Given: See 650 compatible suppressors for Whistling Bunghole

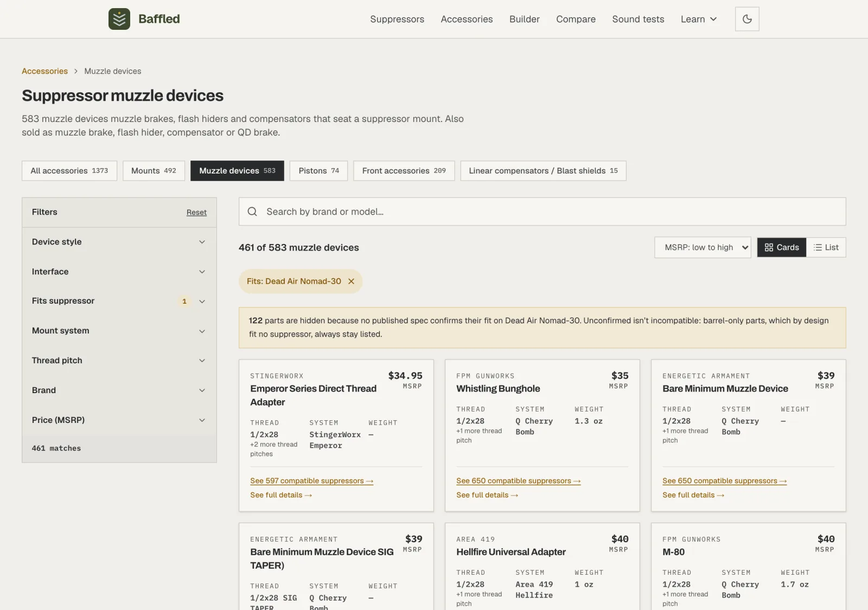Looking at the screenshot, I should click(x=518, y=481).
